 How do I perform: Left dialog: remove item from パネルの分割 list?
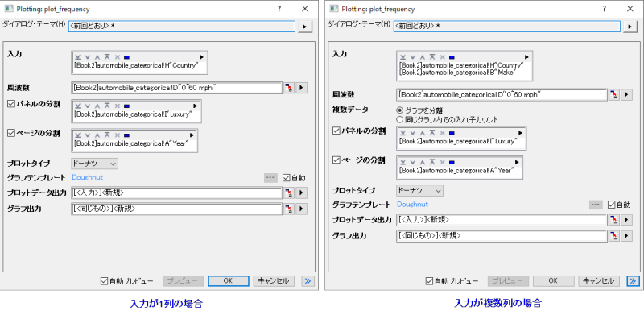coord(117,106)
